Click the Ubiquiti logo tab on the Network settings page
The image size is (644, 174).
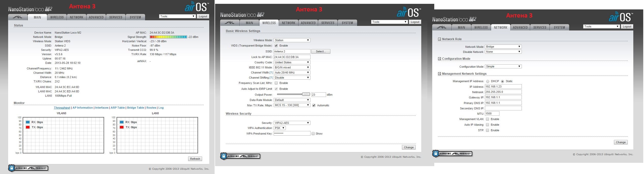click(x=442, y=27)
